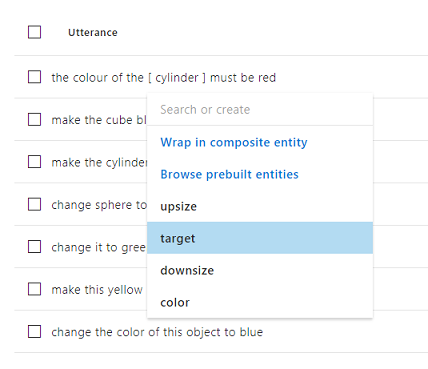428x369 pixels.
Task: Click the Utterance column header
Action: pyautogui.click(x=93, y=32)
